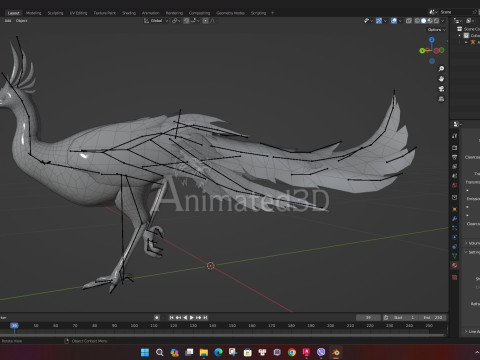Screen dimensions: 480x360
Task: Toggle viewport overlays button
Action: coord(394,21)
